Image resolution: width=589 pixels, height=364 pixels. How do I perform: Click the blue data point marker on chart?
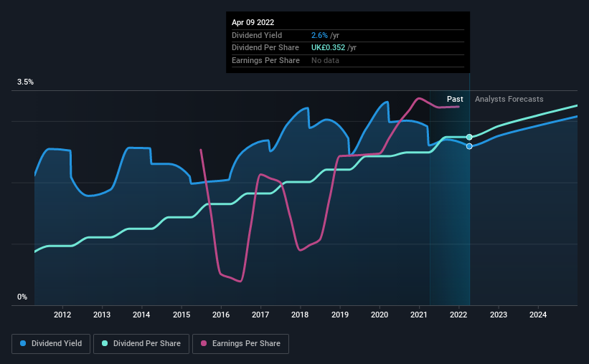click(x=469, y=146)
